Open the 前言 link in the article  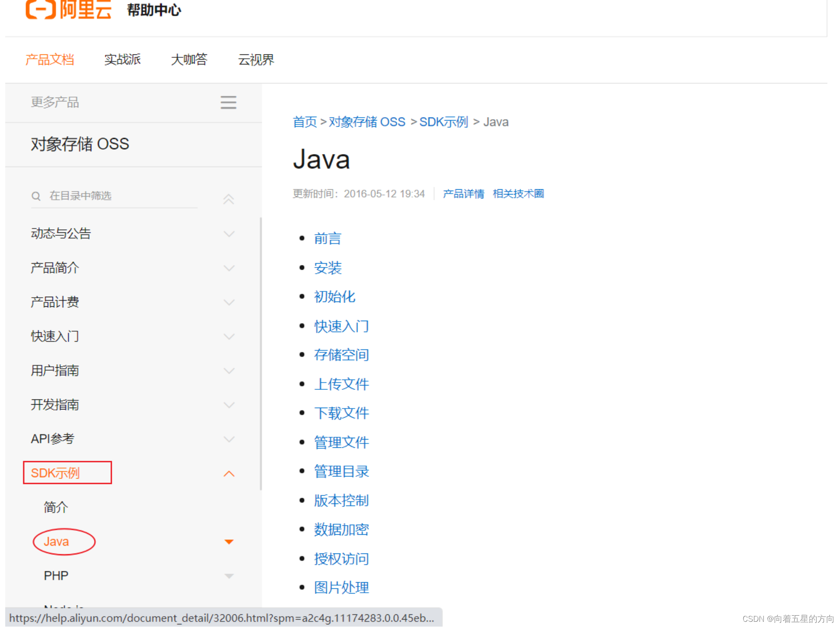pyautogui.click(x=328, y=238)
